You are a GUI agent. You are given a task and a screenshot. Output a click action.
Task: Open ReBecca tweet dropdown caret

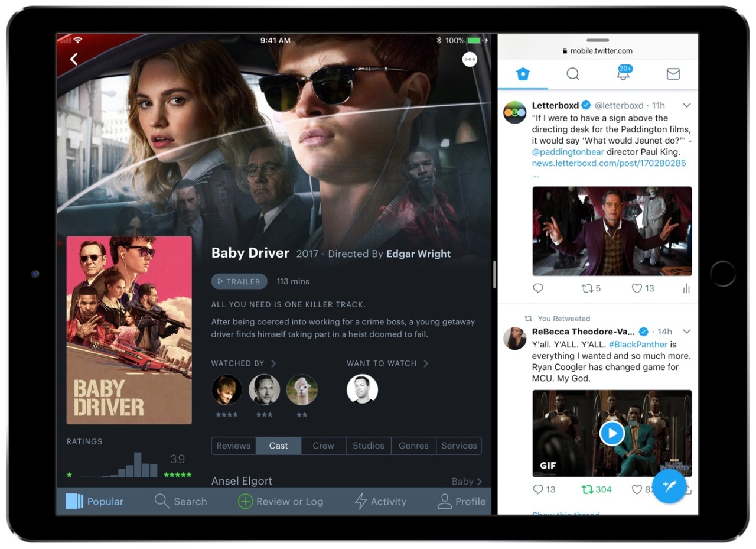(686, 332)
